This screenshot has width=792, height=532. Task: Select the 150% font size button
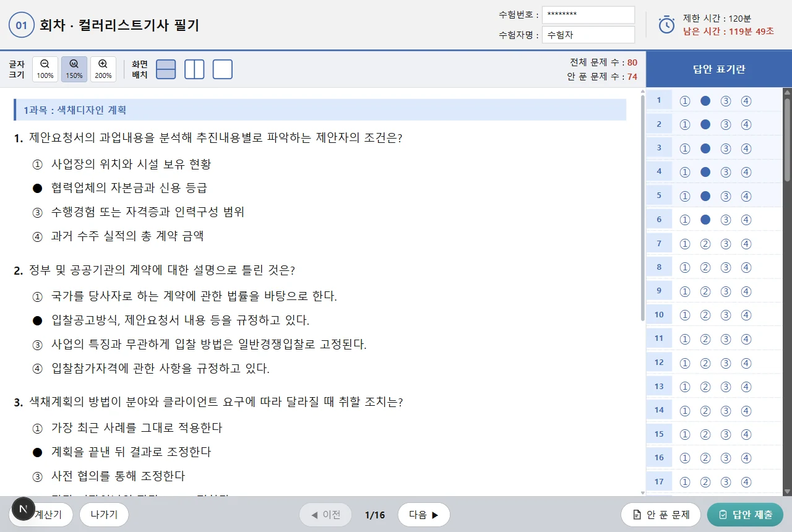click(74, 69)
